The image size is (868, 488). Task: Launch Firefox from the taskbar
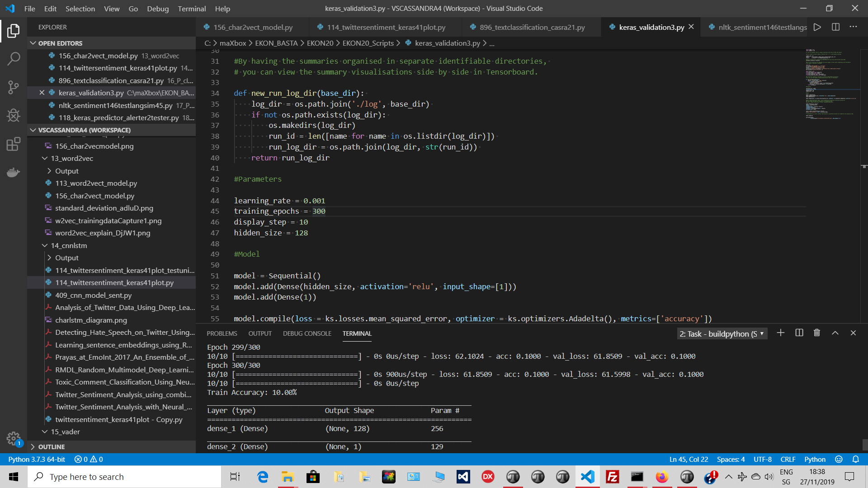[x=661, y=477]
